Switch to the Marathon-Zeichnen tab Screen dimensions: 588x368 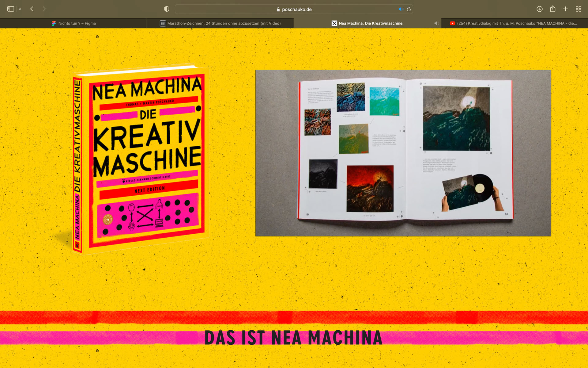tap(220, 23)
